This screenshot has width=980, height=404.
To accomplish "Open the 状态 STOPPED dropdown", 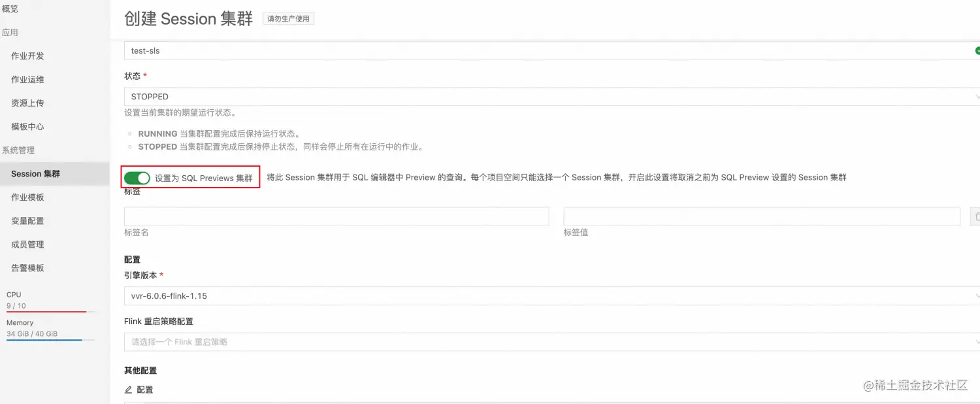I will (552, 96).
